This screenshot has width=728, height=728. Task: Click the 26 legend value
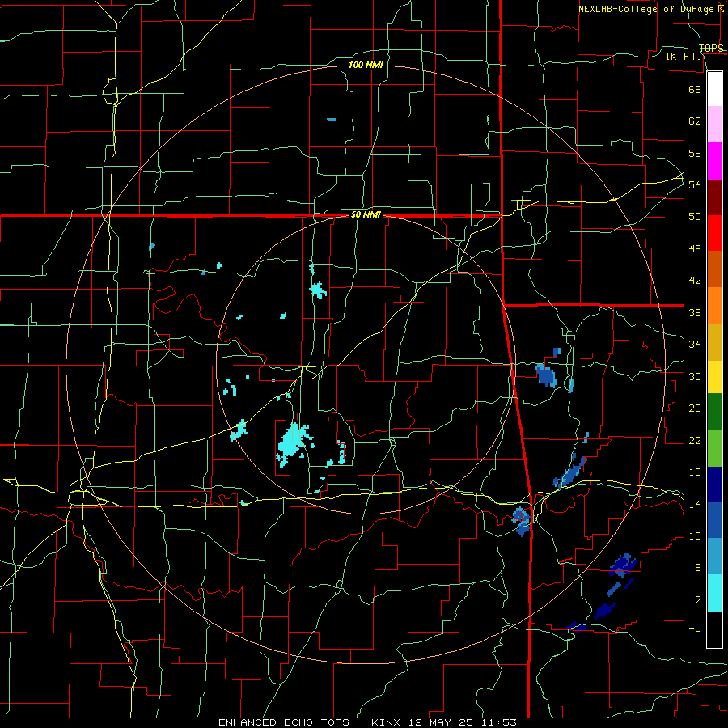point(695,408)
